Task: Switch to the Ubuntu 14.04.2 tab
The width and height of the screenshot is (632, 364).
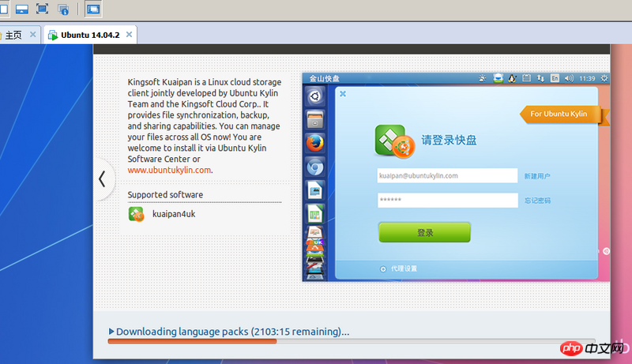Action: (x=89, y=35)
